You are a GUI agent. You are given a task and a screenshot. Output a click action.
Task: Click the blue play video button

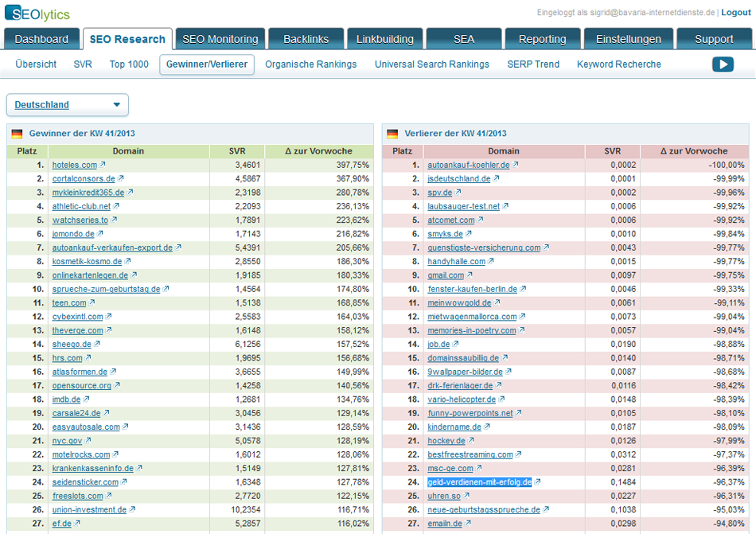coord(723,64)
